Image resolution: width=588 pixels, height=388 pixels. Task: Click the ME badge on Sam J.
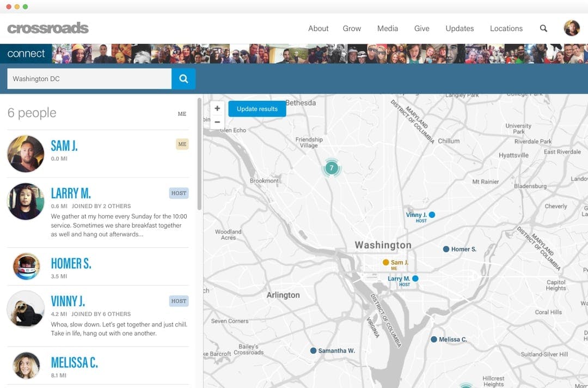[182, 144]
